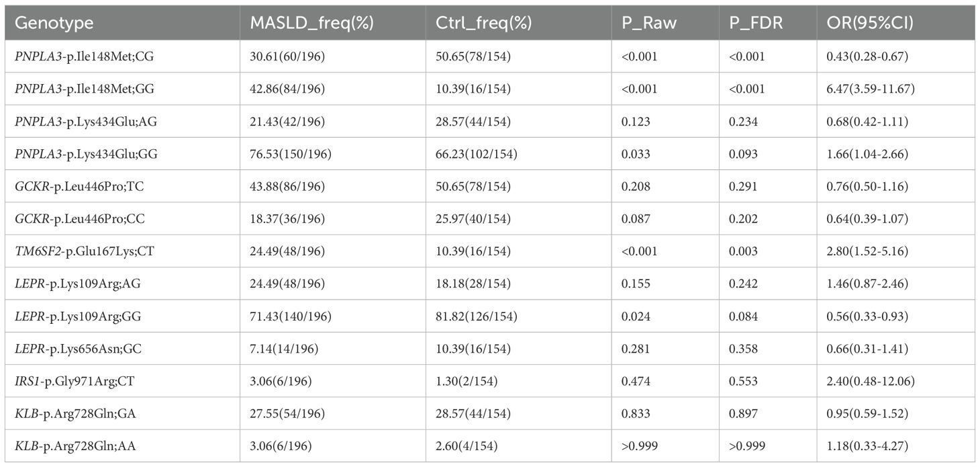This screenshot has width=980, height=467.
Task: Click the IRS1-p.Gly971Arg;CT row label
Action: coord(78,380)
